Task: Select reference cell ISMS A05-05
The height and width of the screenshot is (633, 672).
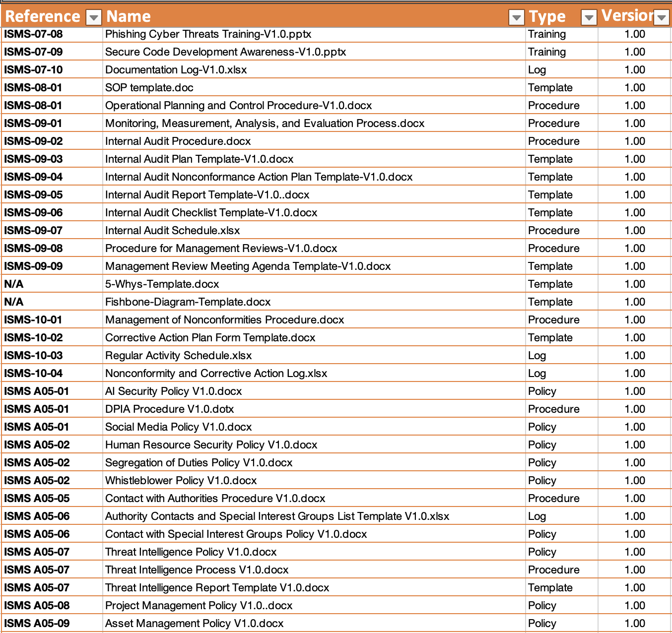Action: tap(52, 499)
